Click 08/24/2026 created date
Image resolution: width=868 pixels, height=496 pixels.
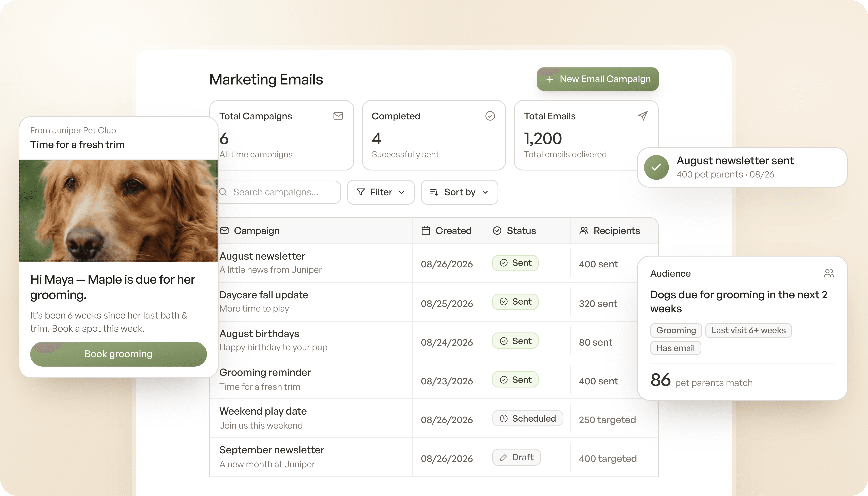(x=447, y=342)
